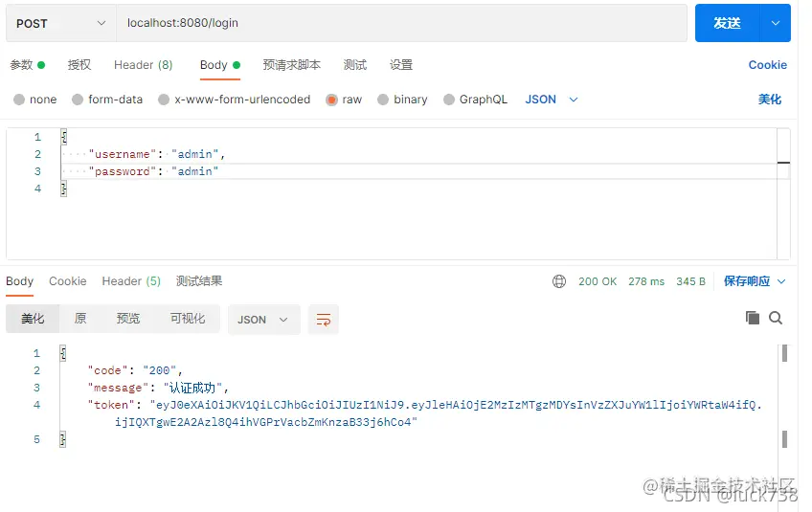Select the binary radio option

click(x=383, y=100)
